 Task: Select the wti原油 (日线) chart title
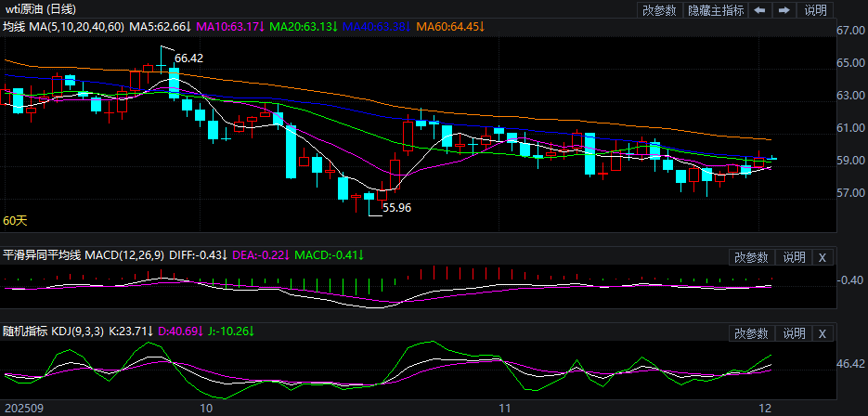pos(40,9)
